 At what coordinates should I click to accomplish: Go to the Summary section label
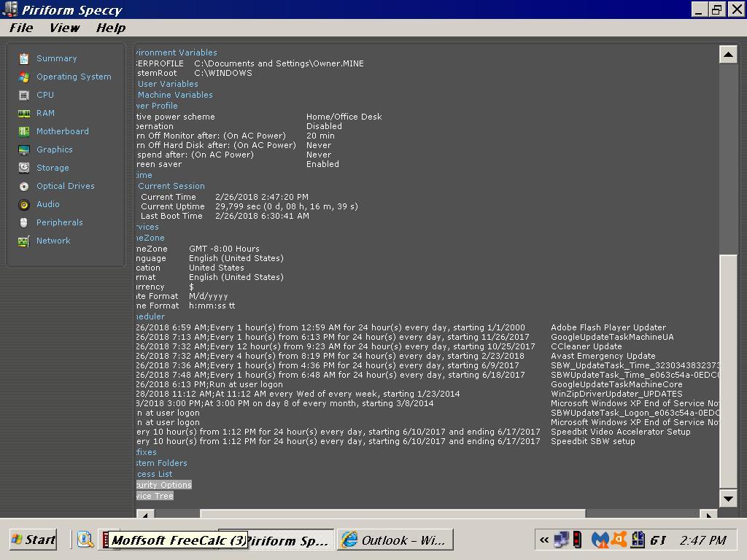pyautogui.click(x=56, y=58)
